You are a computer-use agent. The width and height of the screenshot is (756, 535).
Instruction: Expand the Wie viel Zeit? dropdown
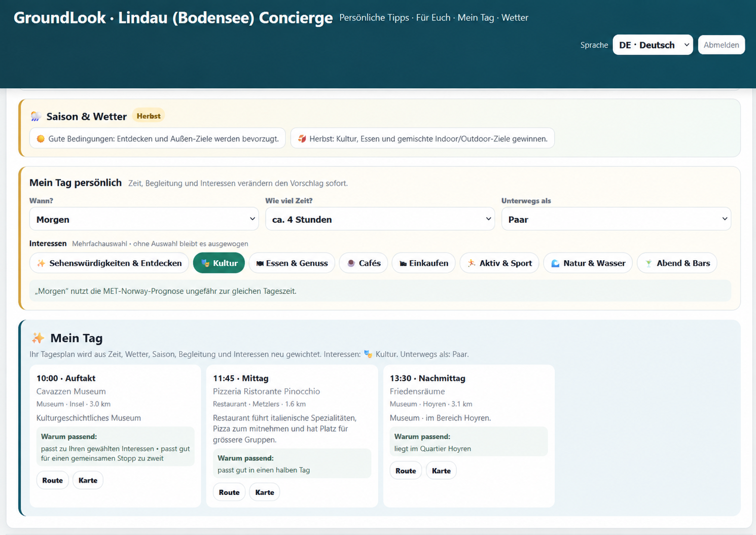380,219
